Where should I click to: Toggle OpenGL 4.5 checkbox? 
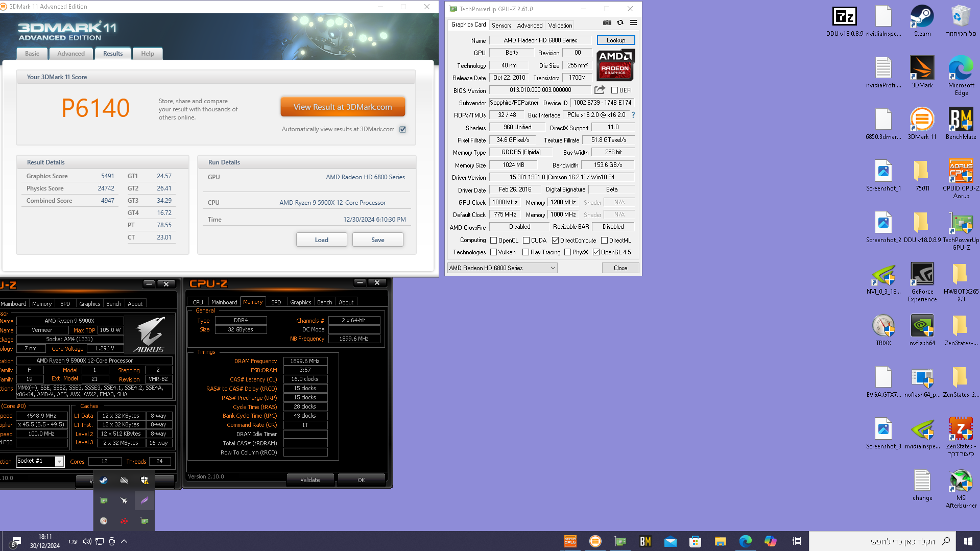[596, 252]
